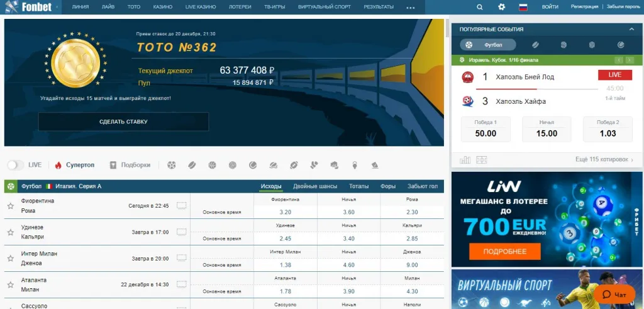644x309 pixels.
Task: Select football icon in sport filter row
Action: tap(172, 165)
